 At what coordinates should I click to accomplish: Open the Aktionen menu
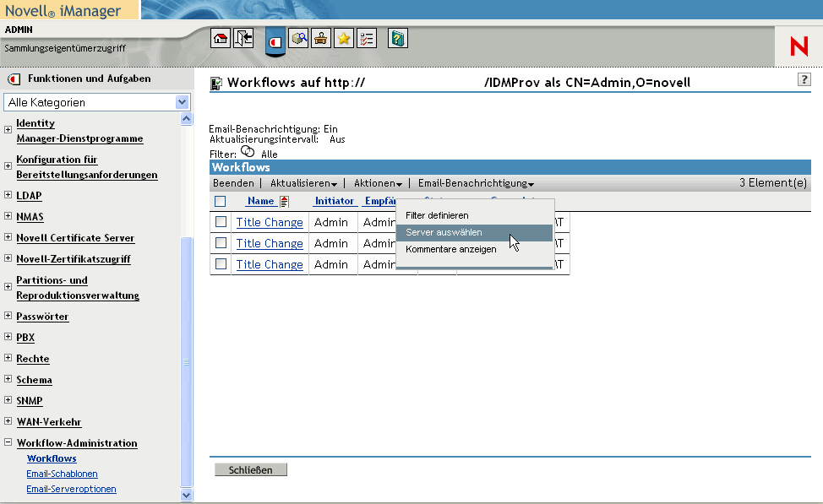(x=378, y=183)
